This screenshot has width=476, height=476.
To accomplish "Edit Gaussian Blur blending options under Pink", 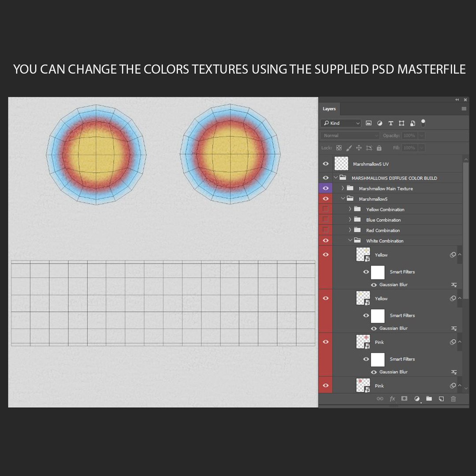I will click(x=454, y=372).
